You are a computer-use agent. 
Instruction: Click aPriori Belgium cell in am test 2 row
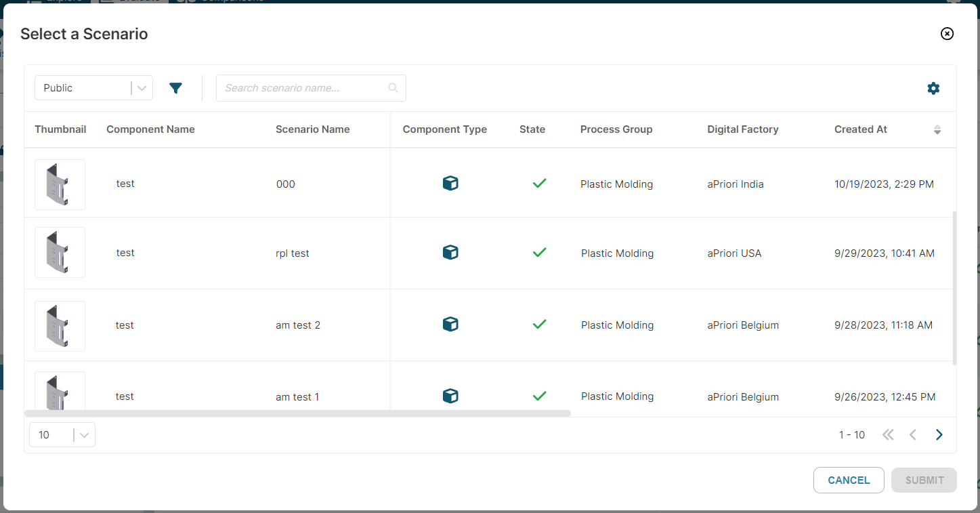click(x=743, y=325)
